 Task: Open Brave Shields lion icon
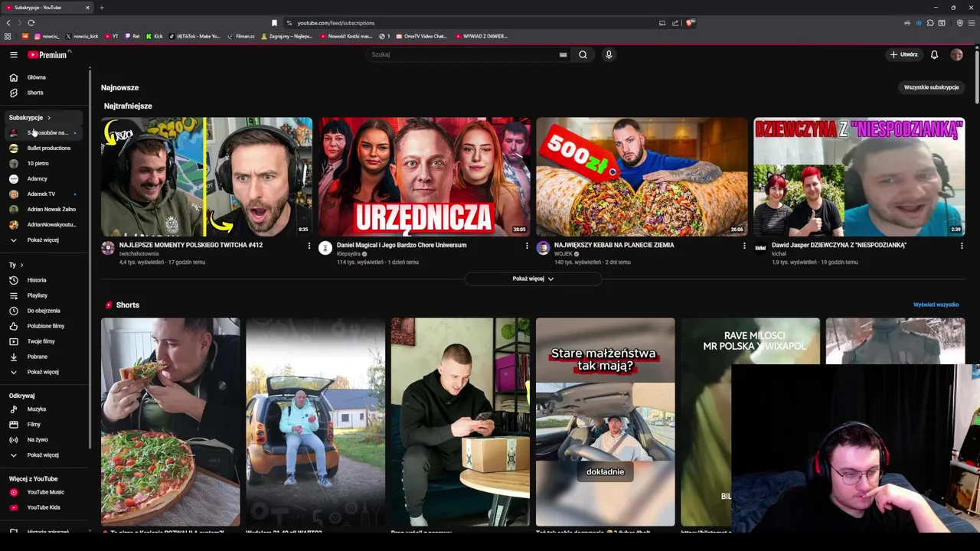pyautogui.click(x=690, y=23)
